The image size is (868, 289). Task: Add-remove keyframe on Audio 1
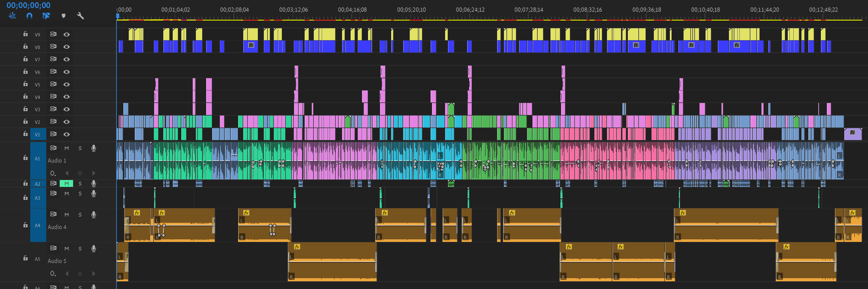pyautogui.click(x=80, y=173)
